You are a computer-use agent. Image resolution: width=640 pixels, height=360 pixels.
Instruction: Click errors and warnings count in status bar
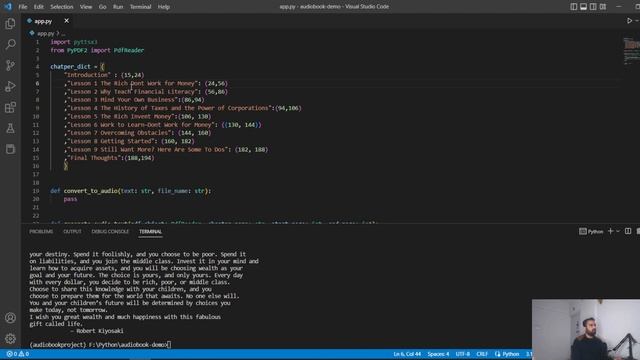tap(18, 354)
